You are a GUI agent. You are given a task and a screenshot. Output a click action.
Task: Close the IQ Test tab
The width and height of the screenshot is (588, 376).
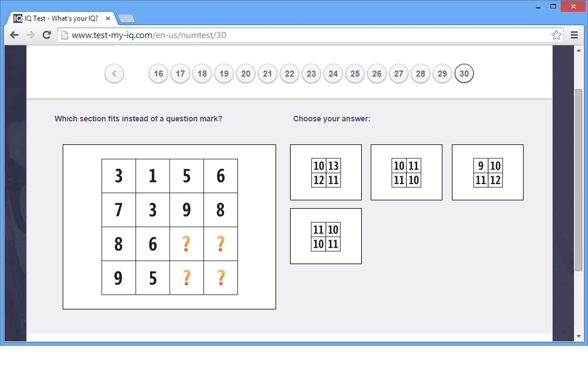108,18
